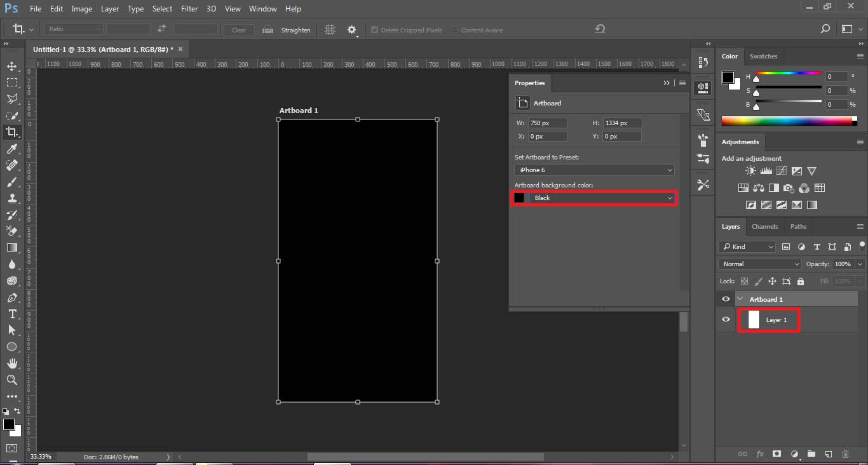Add a Curves adjustment
Screen dimensions: 868x465
tap(781, 171)
